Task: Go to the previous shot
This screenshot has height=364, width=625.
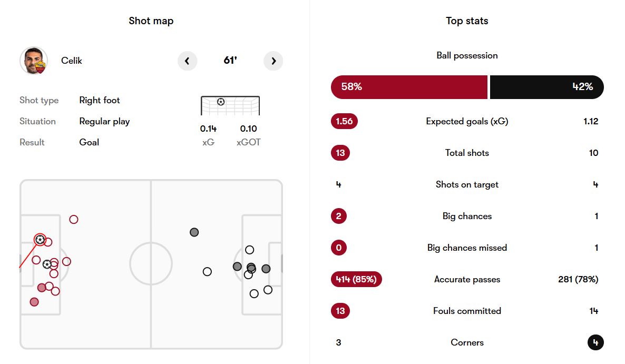Action: tap(187, 61)
